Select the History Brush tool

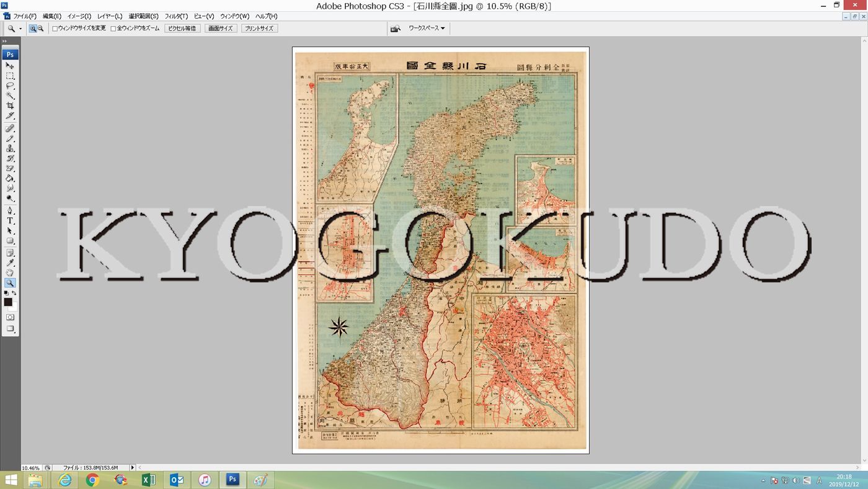coord(10,158)
